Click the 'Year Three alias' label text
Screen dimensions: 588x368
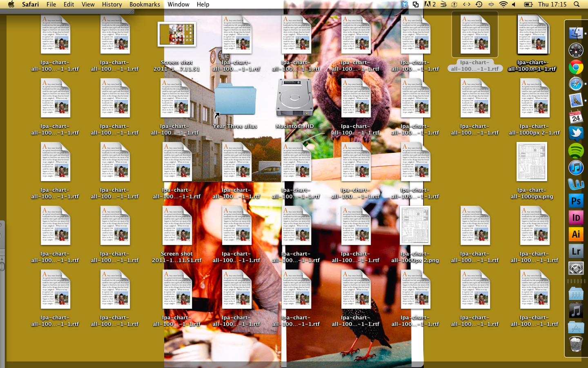click(x=235, y=126)
